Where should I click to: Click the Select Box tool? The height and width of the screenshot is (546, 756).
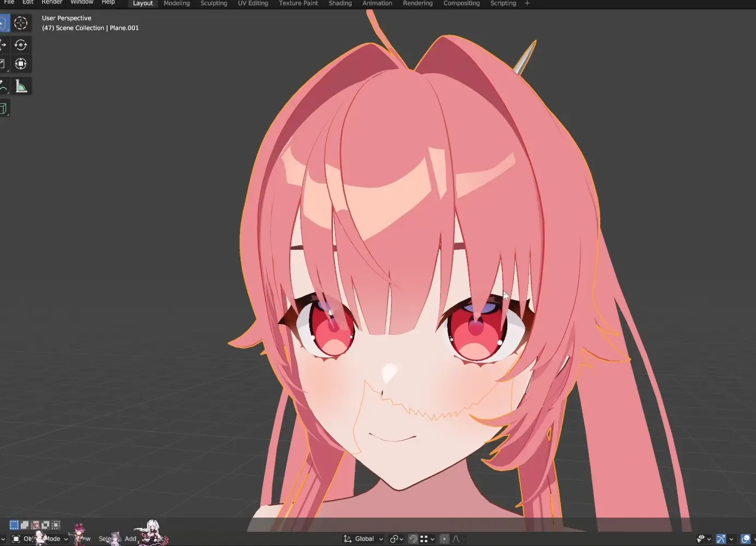[x=3, y=23]
